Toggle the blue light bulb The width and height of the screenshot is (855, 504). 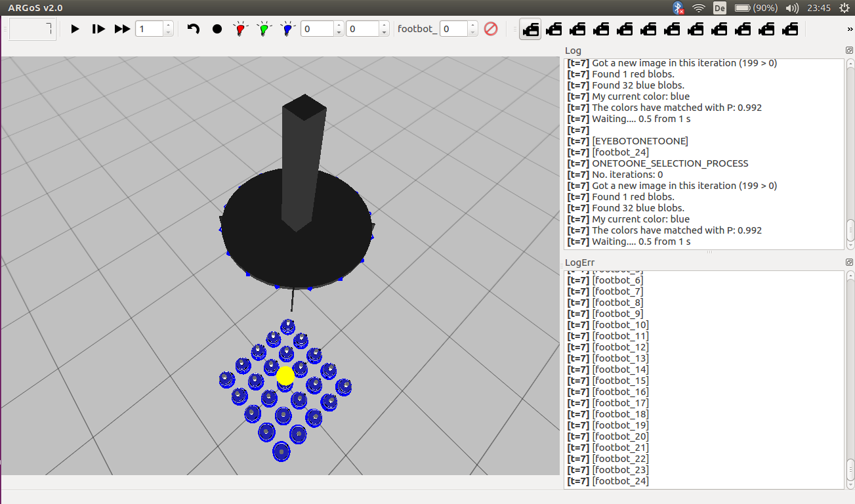(x=287, y=29)
